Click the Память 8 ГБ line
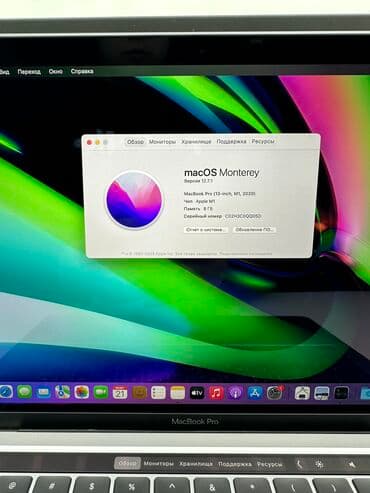This screenshot has width=370, height=493. [x=198, y=209]
